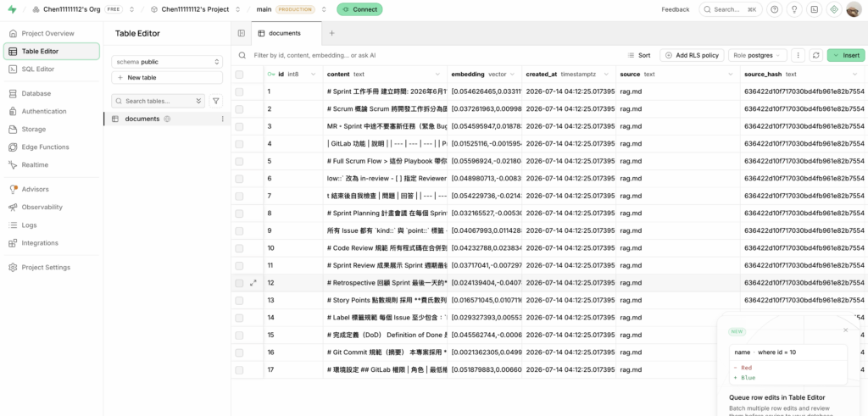
Task: Open the lightbulb advisor icon in header
Action: coord(793,9)
